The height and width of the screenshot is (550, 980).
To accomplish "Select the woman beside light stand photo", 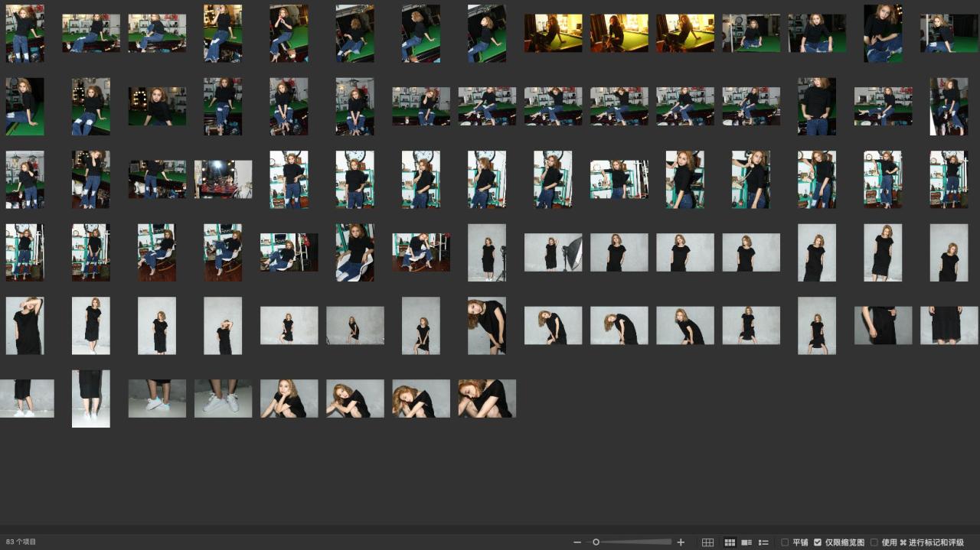I will click(487, 252).
